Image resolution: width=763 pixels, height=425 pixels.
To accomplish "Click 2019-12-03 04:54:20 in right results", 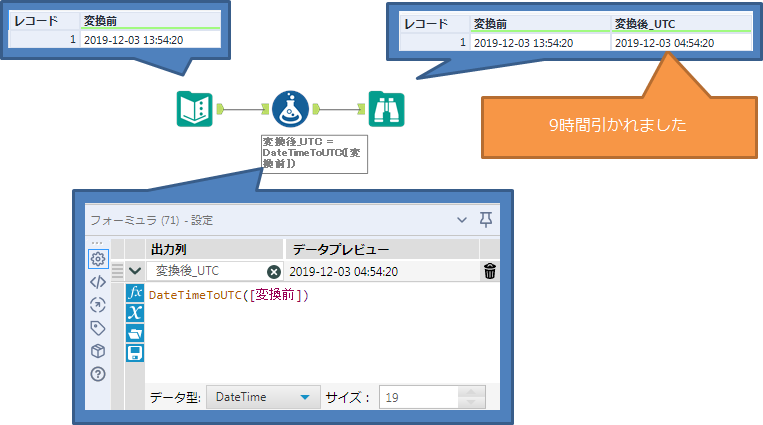I will coord(665,43).
